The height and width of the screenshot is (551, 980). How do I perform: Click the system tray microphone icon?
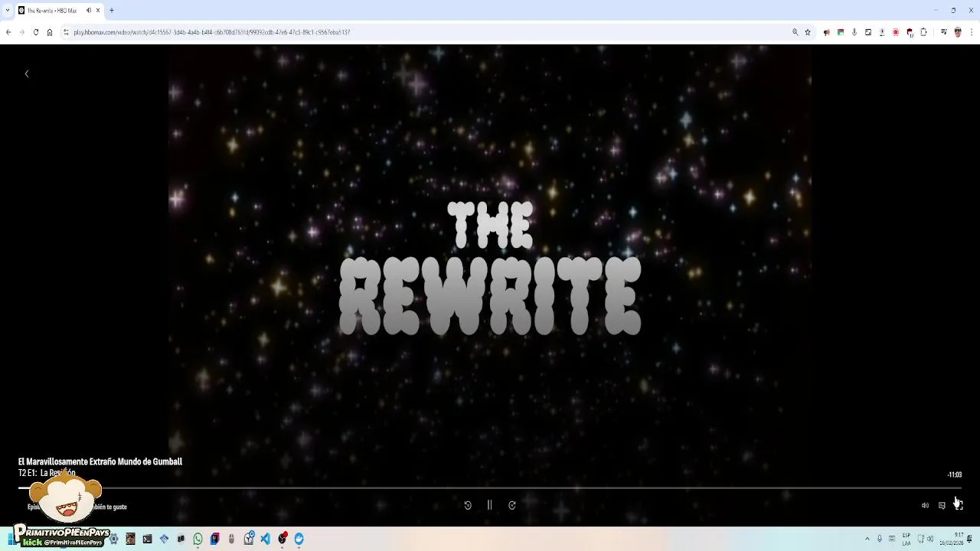[x=880, y=539]
